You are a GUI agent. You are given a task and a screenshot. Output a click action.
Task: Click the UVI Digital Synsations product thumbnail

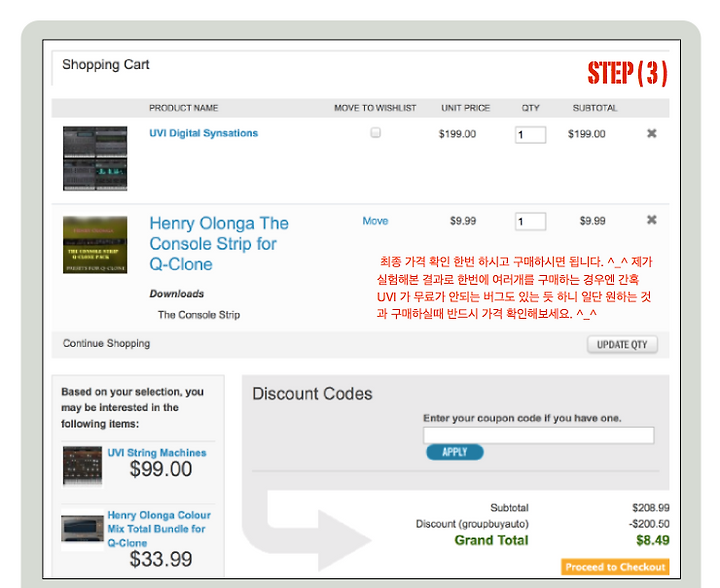click(x=95, y=158)
